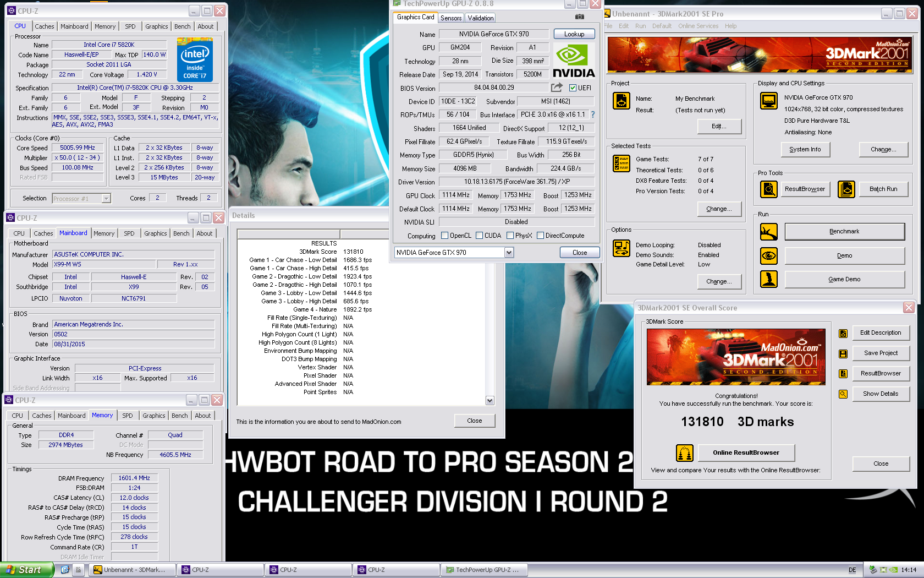Screen dimensions: 924x578
Task: Click the DE language indicator in taskbar
Action: (x=852, y=570)
